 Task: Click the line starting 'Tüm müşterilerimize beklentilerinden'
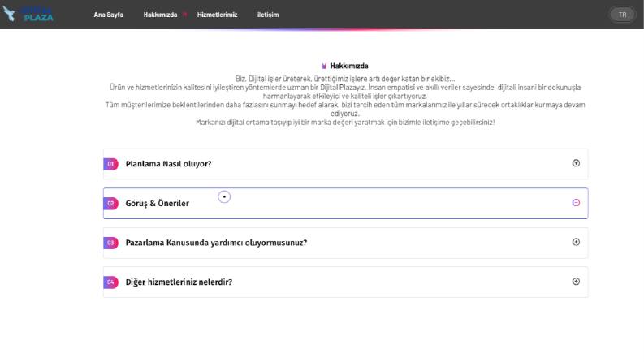(x=345, y=110)
